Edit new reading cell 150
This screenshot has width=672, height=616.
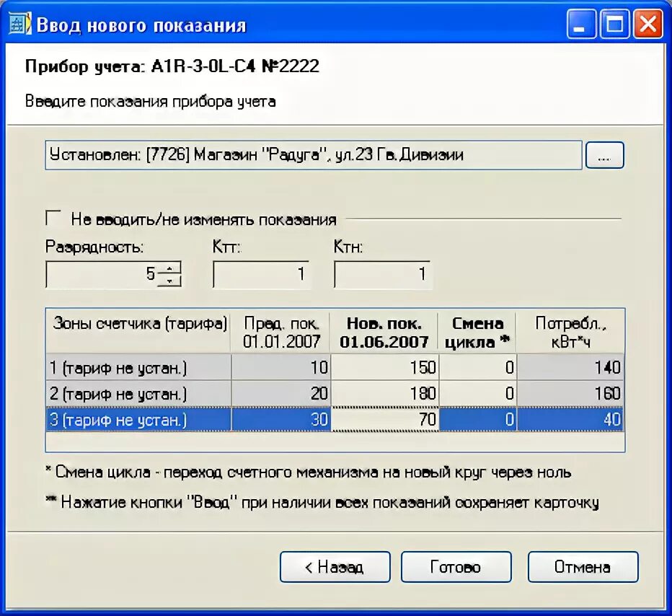(x=384, y=367)
